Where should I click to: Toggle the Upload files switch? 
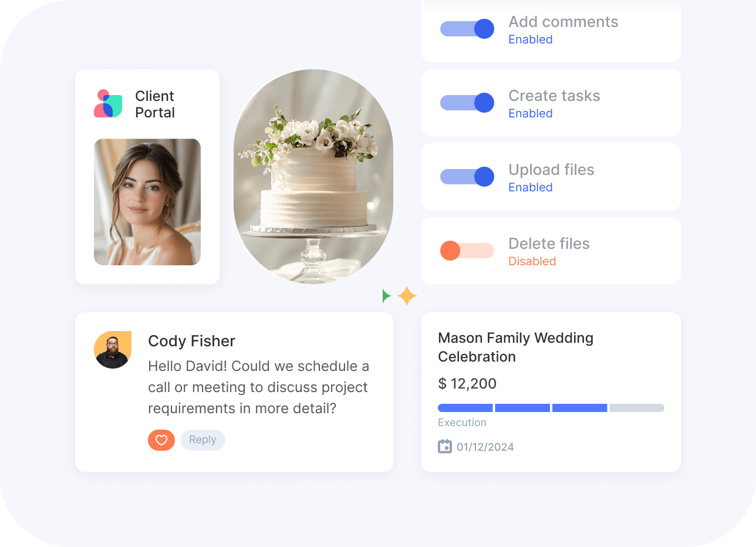pos(467,177)
